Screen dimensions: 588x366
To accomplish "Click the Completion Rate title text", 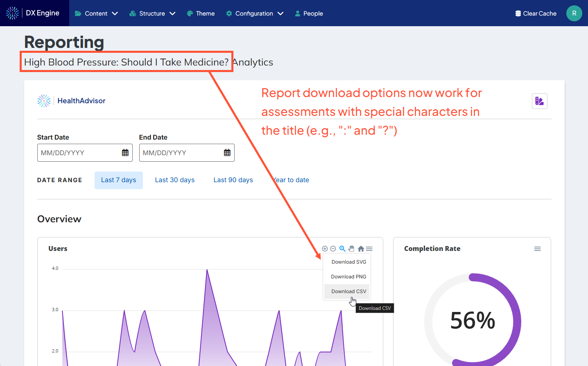I will 432,249.
